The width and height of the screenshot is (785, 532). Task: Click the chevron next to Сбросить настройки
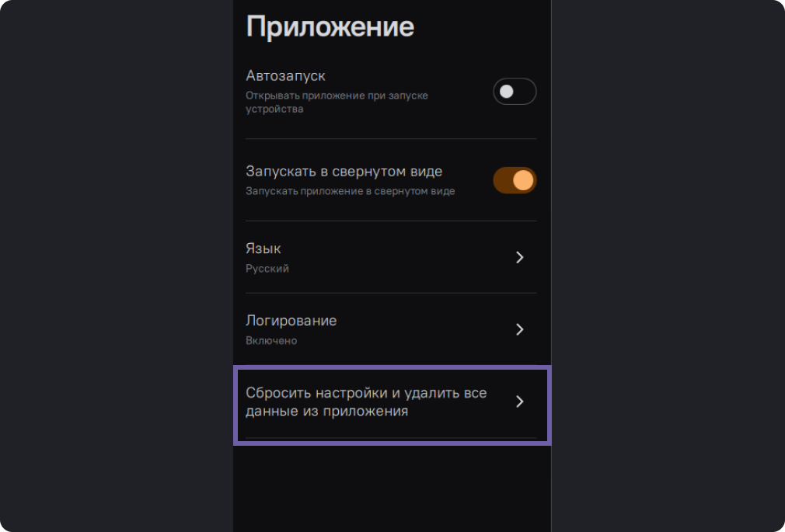click(520, 402)
